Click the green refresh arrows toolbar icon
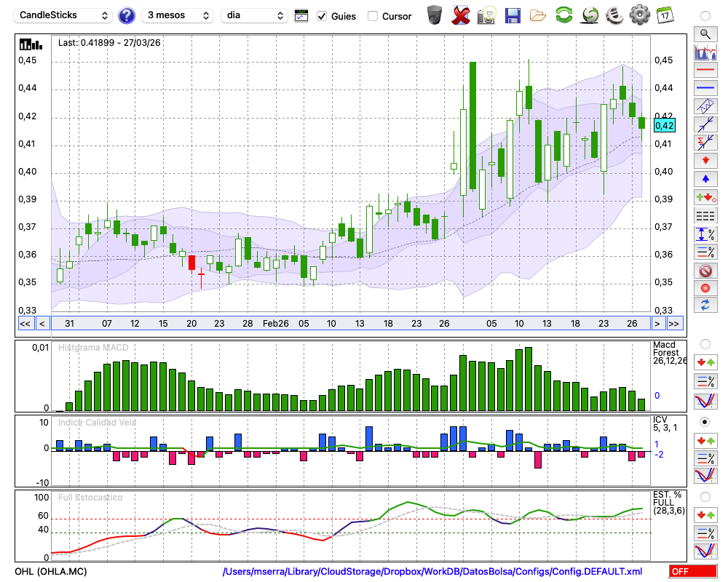This screenshot has height=582, width=728. click(563, 15)
